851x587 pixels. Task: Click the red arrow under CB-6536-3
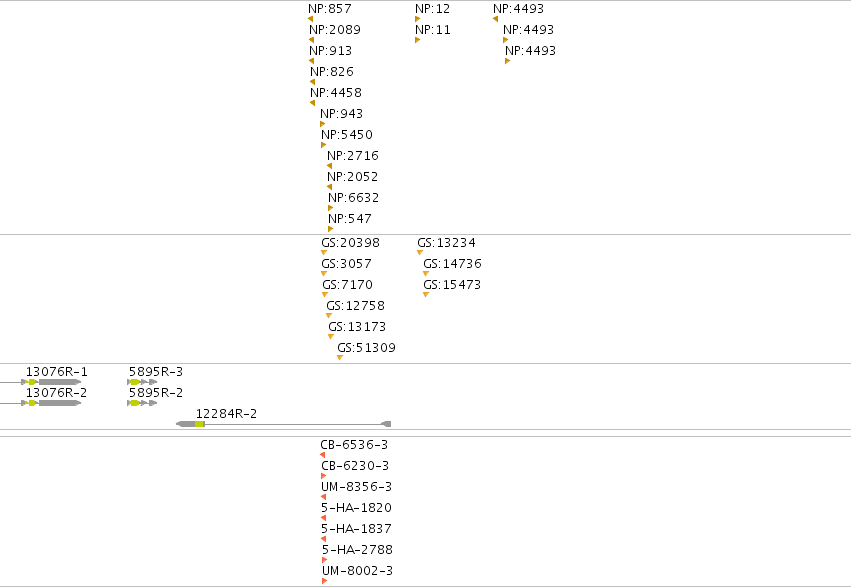323,455
